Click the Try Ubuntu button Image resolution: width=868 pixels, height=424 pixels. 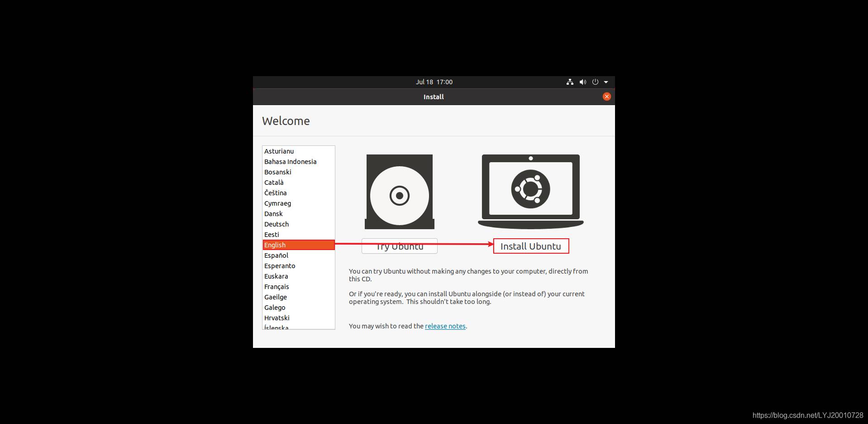pos(400,246)
